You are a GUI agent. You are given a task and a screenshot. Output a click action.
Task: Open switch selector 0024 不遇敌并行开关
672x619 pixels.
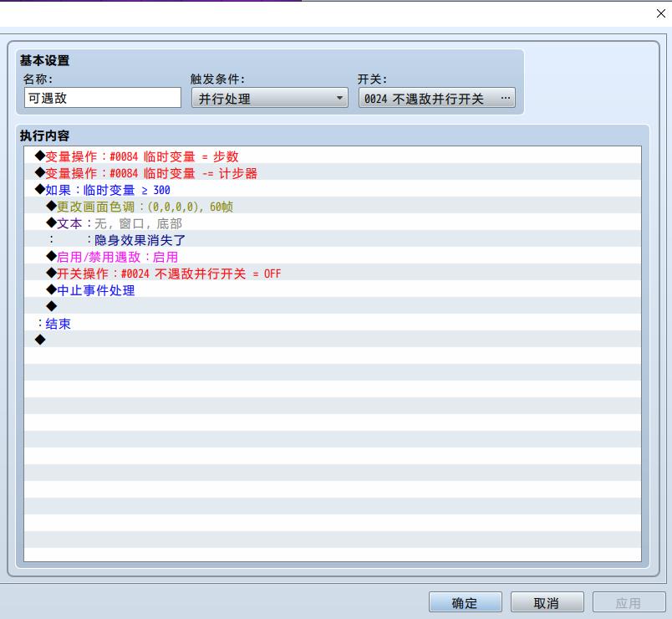coord(436,98)
